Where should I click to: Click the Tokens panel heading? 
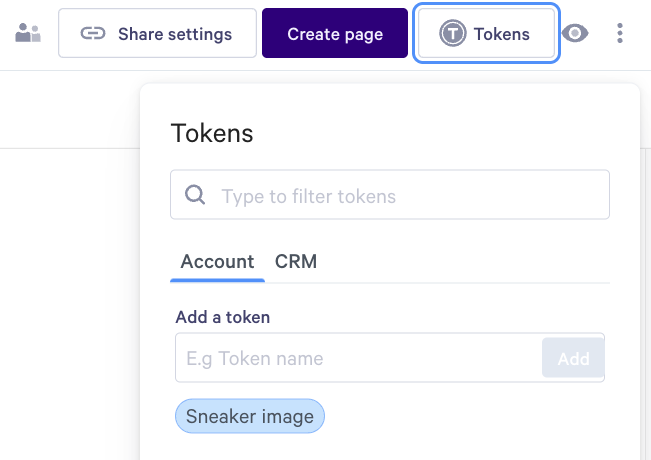coord(212,133)
